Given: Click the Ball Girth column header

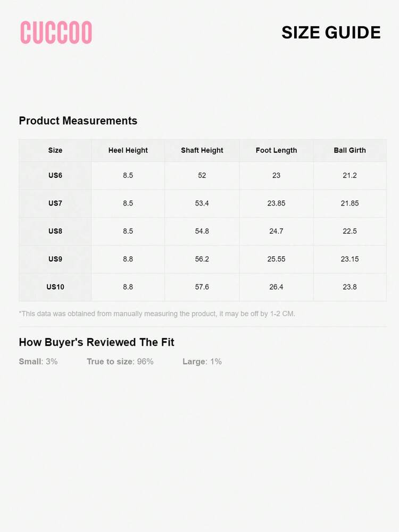Looking at the screenshot, I should coord(350,150).
